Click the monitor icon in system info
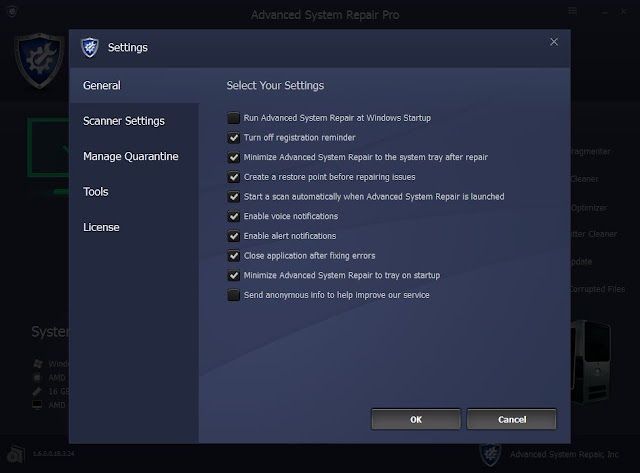The height and width of the screenshot is (473, 640). [37, 405]
